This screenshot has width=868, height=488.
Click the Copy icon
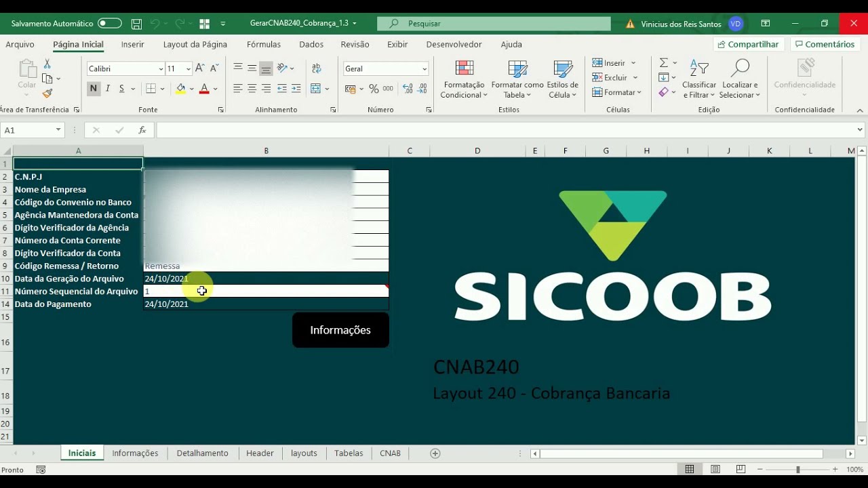(47, 79)
